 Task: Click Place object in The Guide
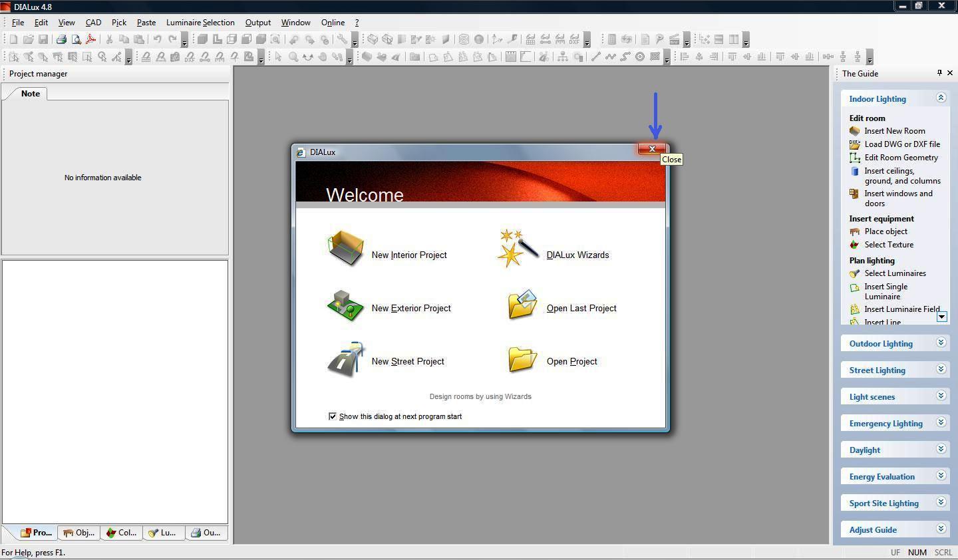pyautogui.click(x=885, y=231)
